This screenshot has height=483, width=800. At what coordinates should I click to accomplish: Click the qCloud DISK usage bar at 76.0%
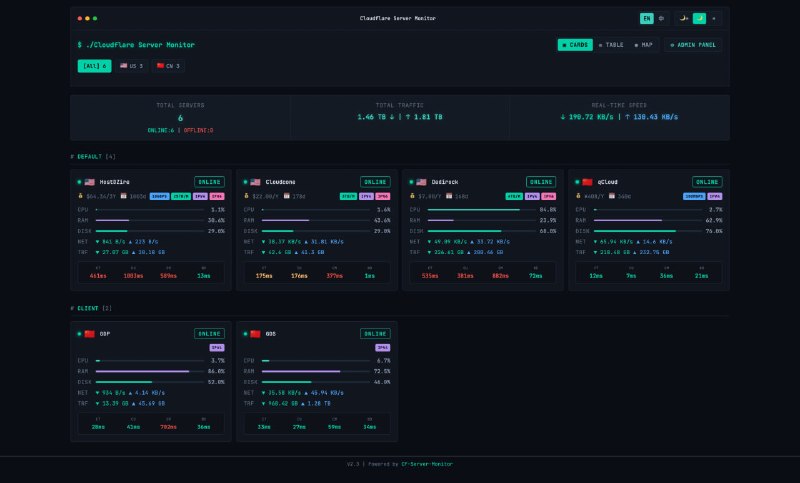[648, 231]
